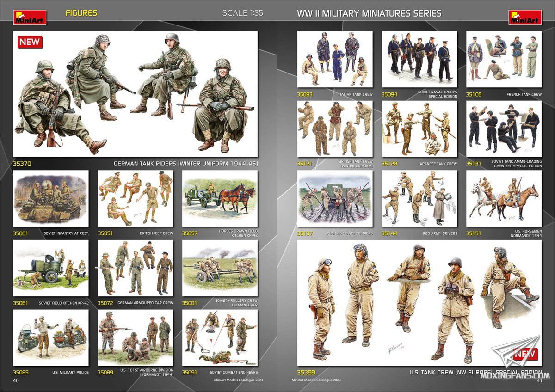Select the SCALE 1:35 text

[x=242, y=13]
